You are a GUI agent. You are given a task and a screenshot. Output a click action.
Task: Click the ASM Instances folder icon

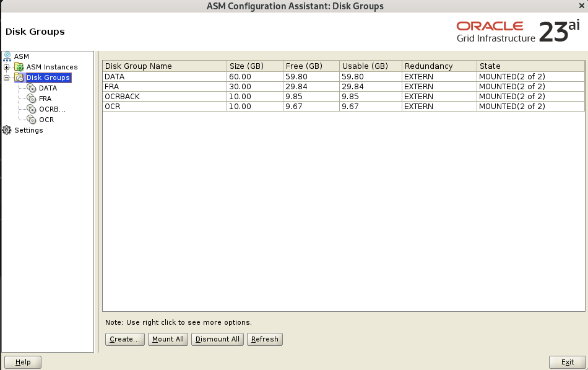coord(19,67)
